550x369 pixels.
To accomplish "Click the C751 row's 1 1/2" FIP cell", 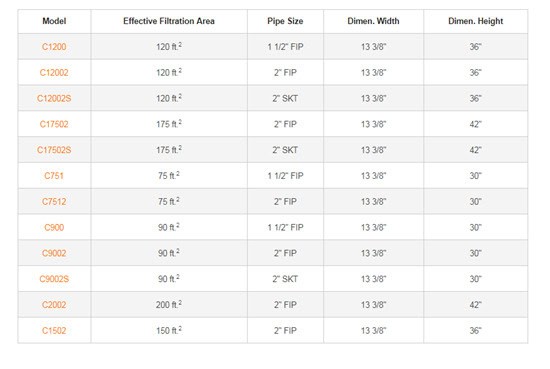I will (285, 176).
